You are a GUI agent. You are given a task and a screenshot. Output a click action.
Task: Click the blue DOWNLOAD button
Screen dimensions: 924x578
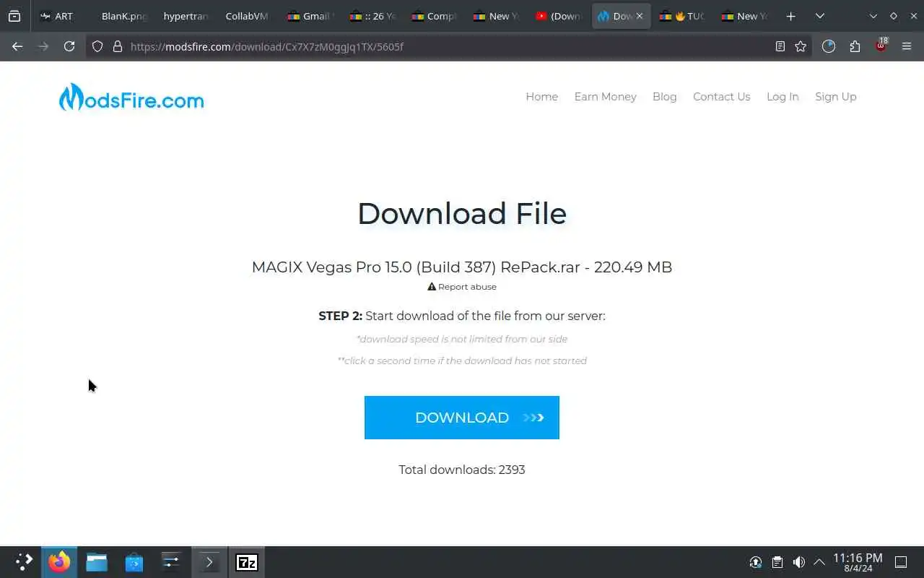pyautogui.click(x=462, y=418)
